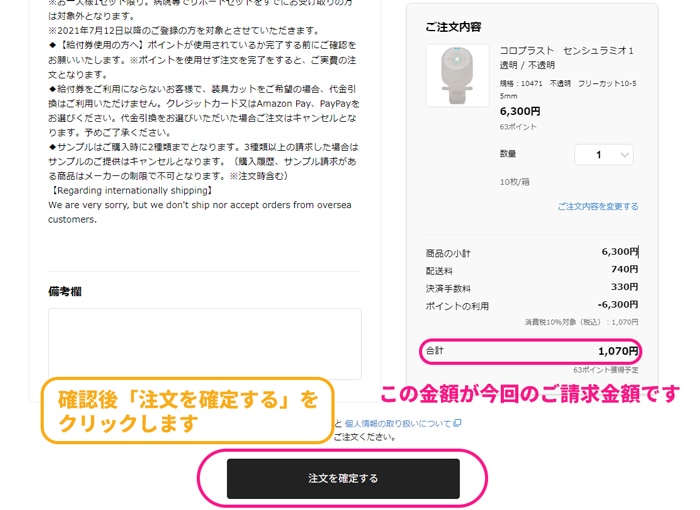Image resolution: width=700 pixels, height=510 pixels.
Task: Click the ポイントの利用 -6,300円 row
Action: coord(531,305)
